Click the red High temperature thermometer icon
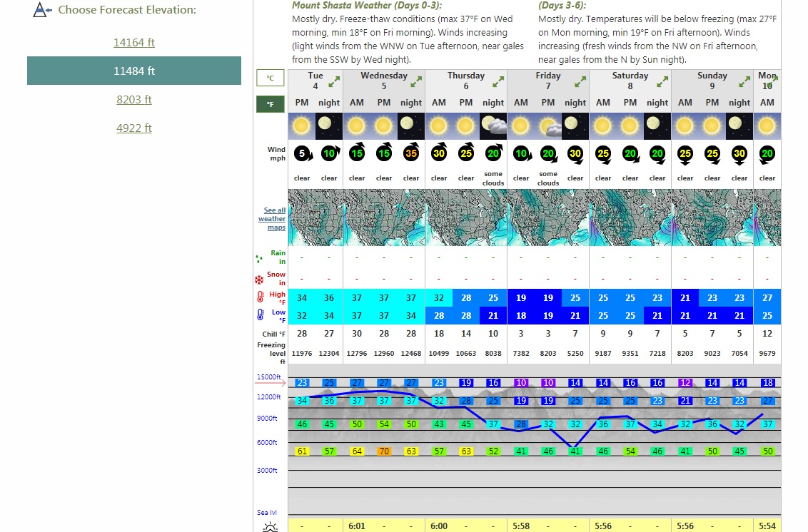This screenshot has height=532, width=808. (x=261, y=297)
